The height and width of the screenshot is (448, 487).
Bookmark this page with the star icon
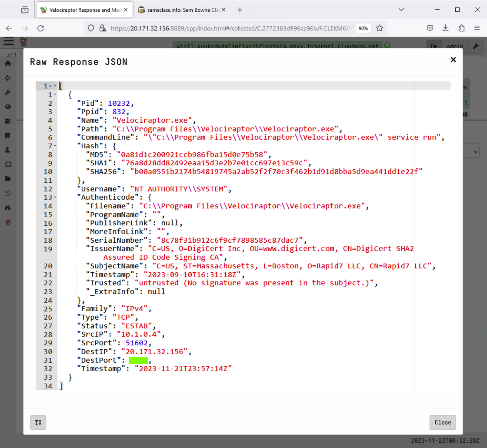tap(380, 28)
